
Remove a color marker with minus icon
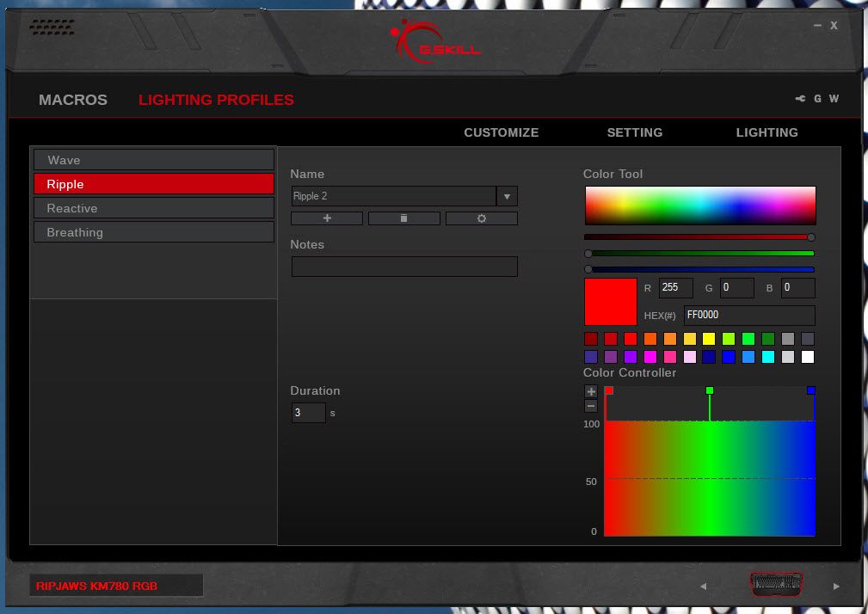click(x=591, y=407)
